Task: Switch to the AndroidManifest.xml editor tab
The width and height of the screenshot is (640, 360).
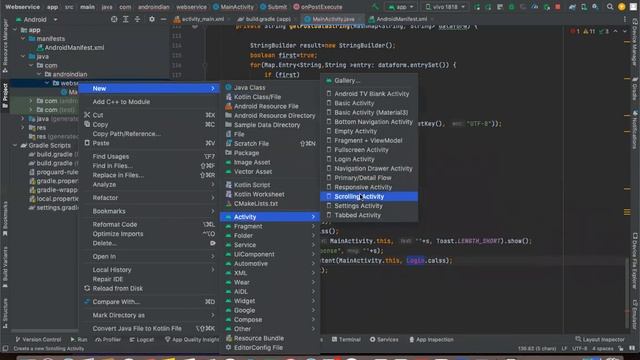Action: [x=401, y=19]
